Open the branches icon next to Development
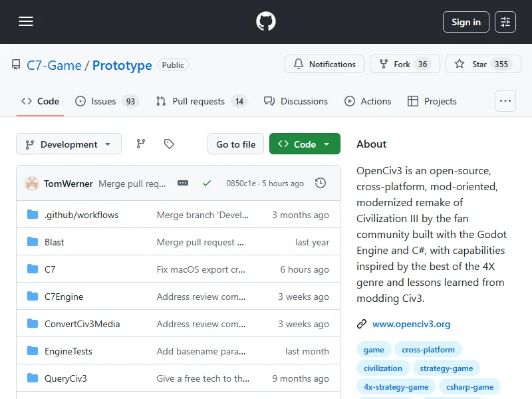The image size is (532, 399). (140, 144)
